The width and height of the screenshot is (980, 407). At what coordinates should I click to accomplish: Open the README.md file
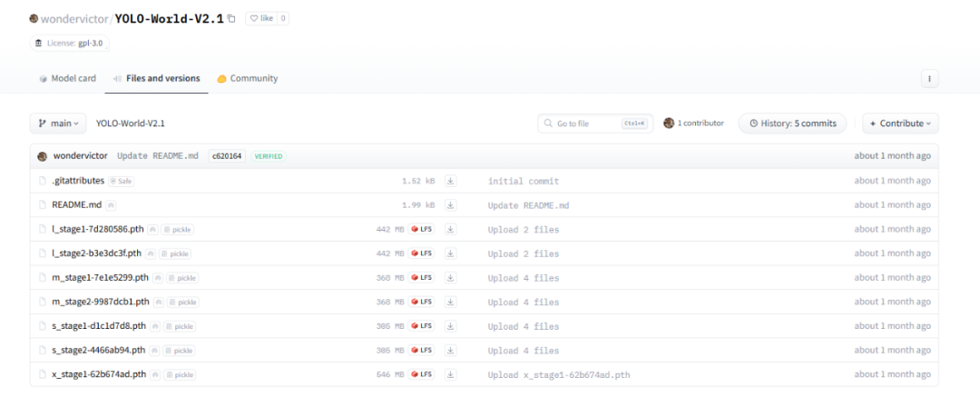click(76, 204)
